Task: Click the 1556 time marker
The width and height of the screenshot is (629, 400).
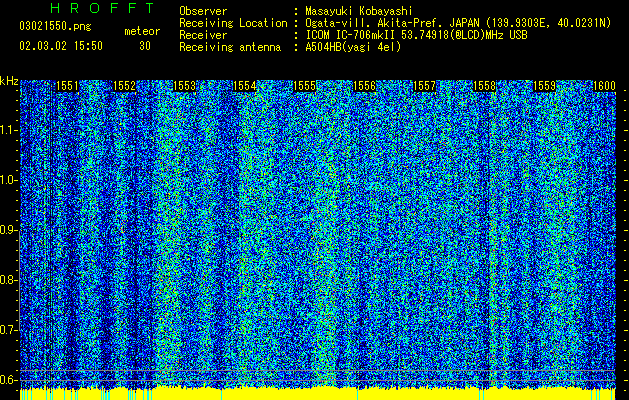Action: [x=365, y=86]
